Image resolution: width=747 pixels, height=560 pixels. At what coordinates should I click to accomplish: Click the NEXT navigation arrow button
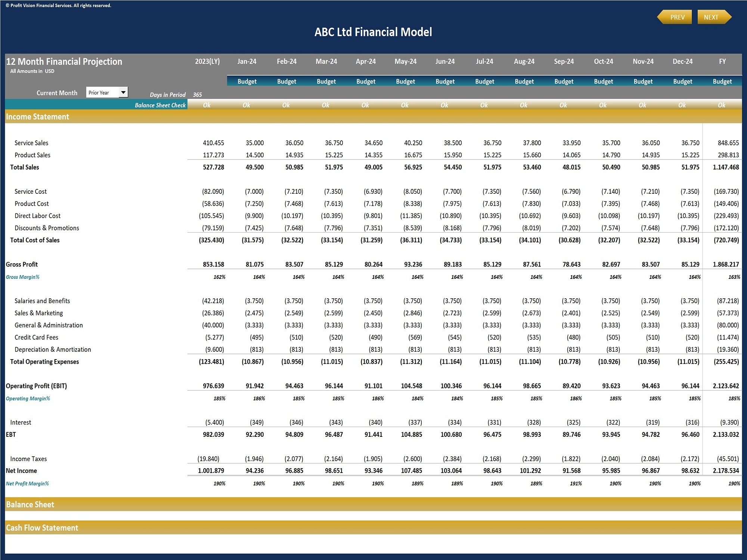(714, 17)
